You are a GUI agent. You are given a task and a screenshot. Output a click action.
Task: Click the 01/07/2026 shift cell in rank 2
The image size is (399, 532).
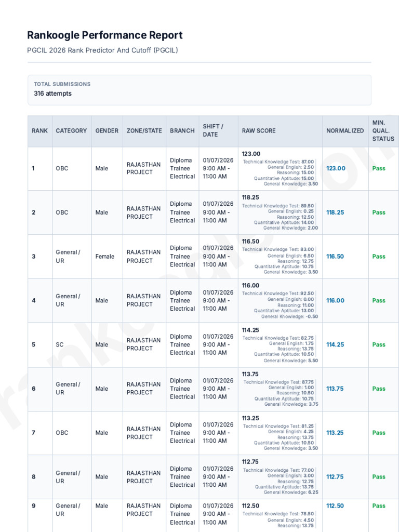[x=218, y=212]
